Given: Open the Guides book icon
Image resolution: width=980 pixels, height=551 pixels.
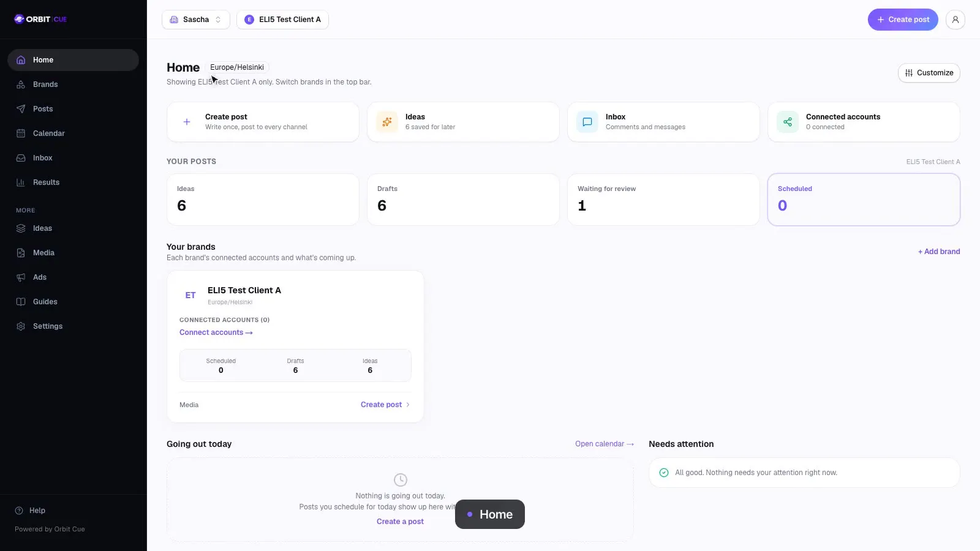Looking at the screenshot, I should point(21,302).
